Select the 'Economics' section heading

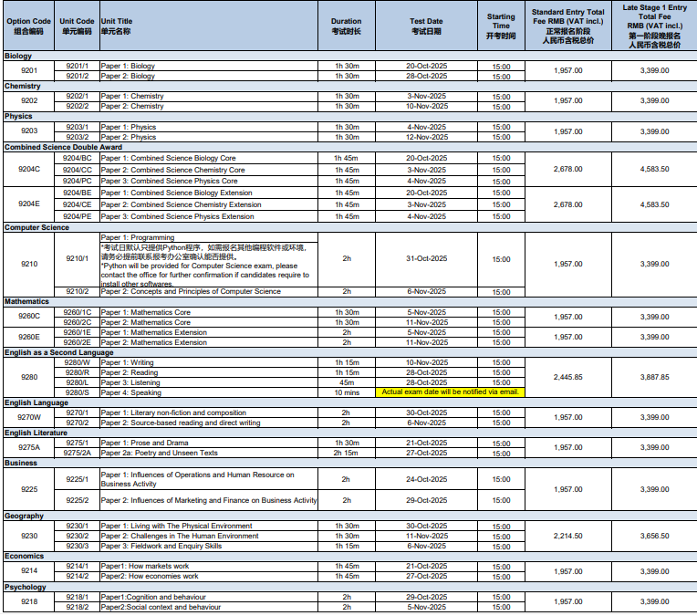[x=24, y=556]
